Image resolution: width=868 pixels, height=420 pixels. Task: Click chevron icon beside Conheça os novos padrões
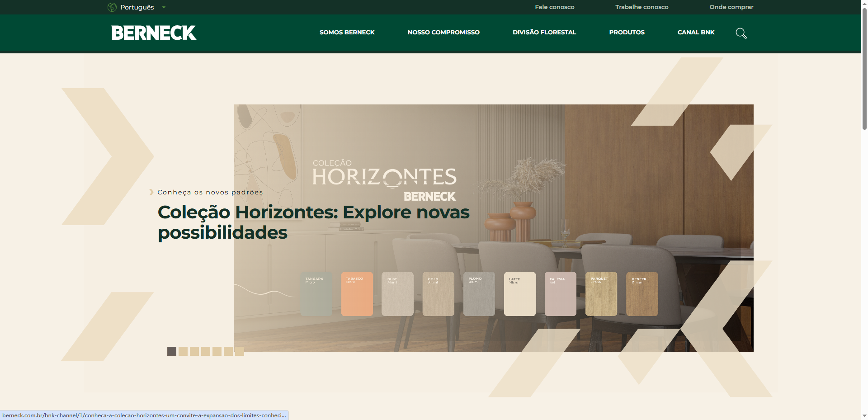click(x=151, y=192)
